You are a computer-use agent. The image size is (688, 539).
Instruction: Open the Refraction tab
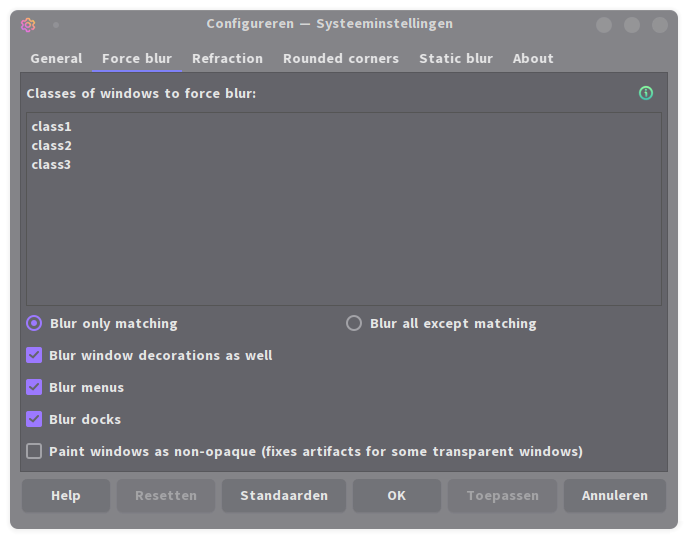[227, 59]
